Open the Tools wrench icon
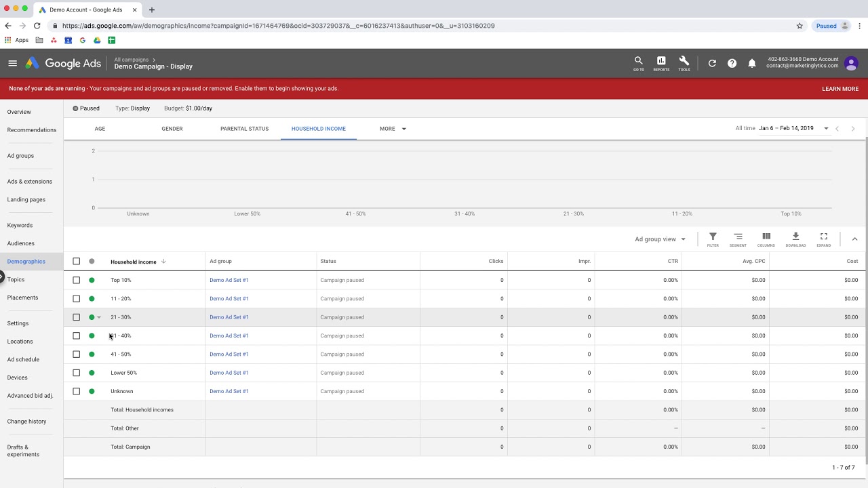Image resolution: width=868 pixels, height=488 pixels. 684,63
